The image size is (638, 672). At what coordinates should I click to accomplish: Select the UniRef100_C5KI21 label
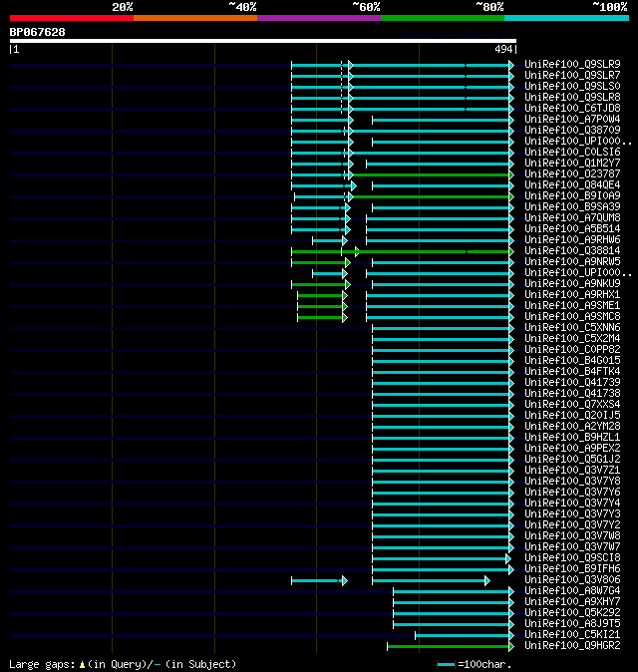(x=572, y=635)
